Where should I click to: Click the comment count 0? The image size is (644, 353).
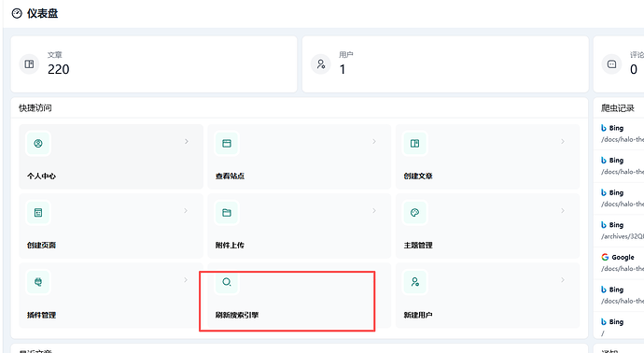[x=634, y=69]
